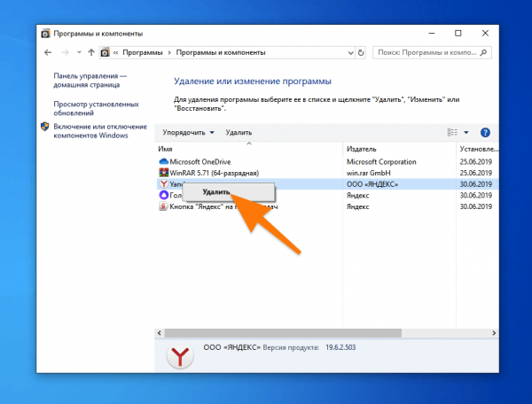532x404 pixels.
Task: Click the window title bar camera icon
Action: (45, 34)
